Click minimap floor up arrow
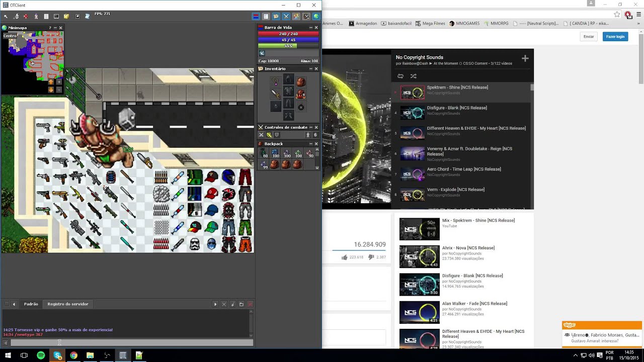Viewport: 644px width, 362px height. click(51, 82)
